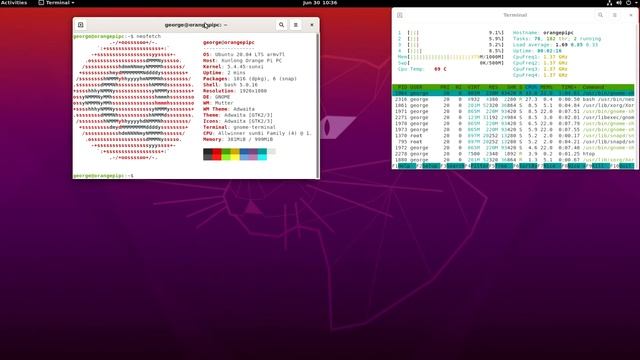The width and height of the screenshot is (640, 360).
Task: Open search in the htop terminal window
Action: [600, 15]
